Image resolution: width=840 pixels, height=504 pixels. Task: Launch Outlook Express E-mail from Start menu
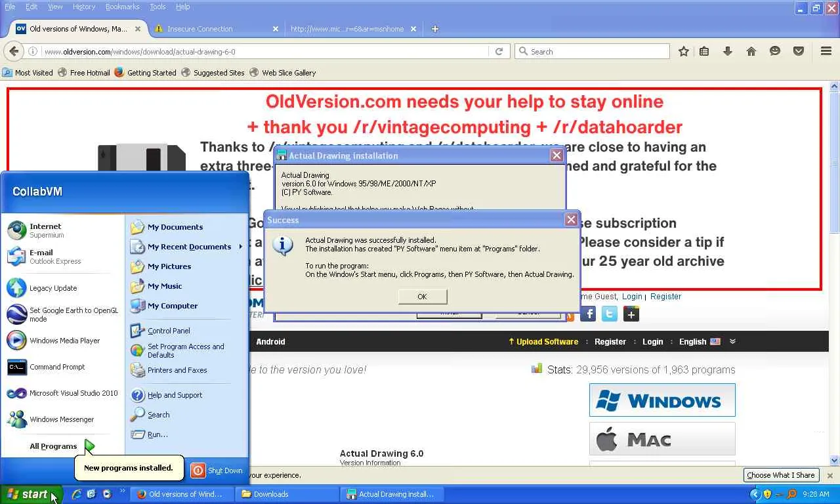click(62, 257)
